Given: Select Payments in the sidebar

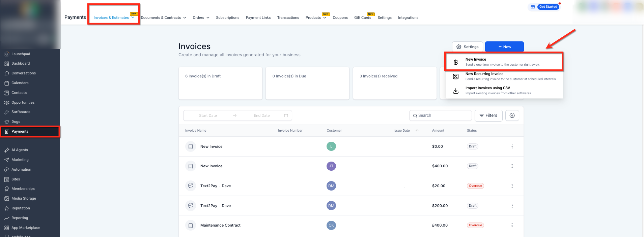Looking at the screenshot, I should point(30,131).
